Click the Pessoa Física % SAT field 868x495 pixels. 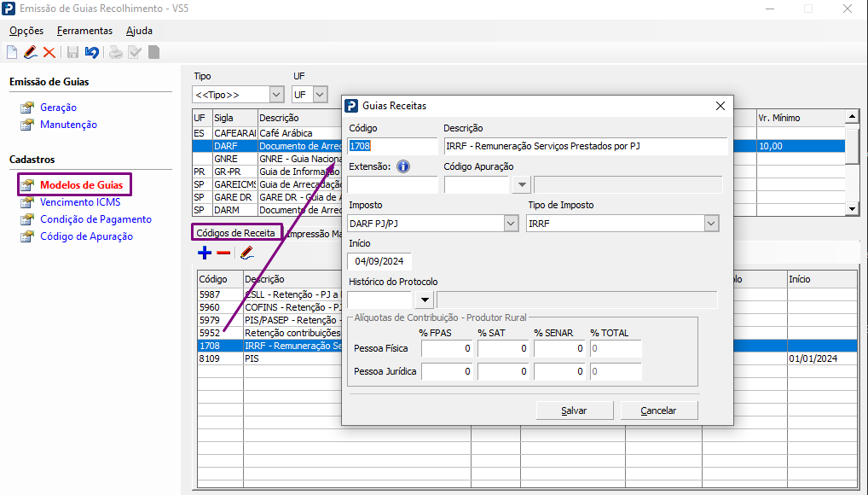pos(503,349)
